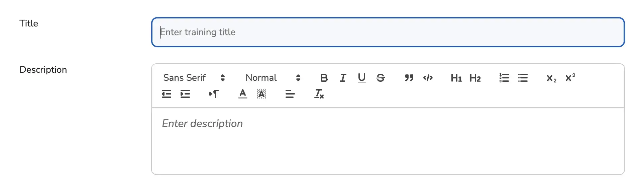Insert a code block
This screenshot has height=185, width=644.
point(428,78)
